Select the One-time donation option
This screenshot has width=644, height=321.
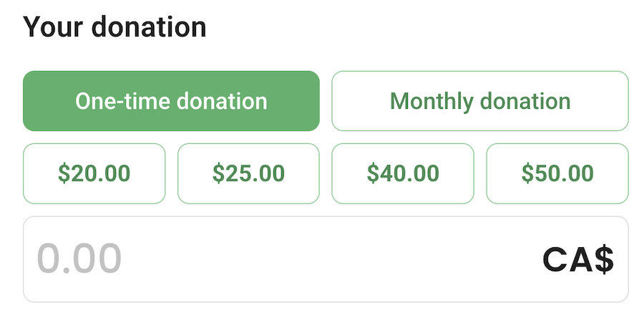[x=171, y=101]
